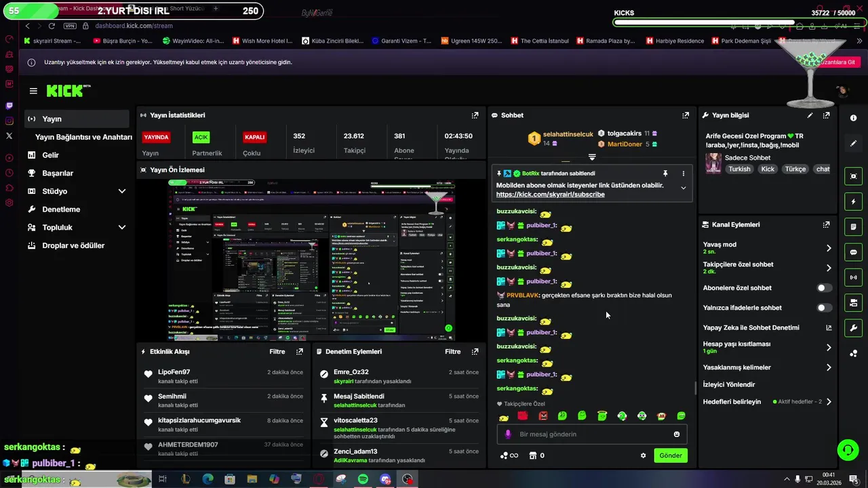Click the browser address bar URL
The height and width of the screenshot is (488, 868).
(x=134, y=26)
